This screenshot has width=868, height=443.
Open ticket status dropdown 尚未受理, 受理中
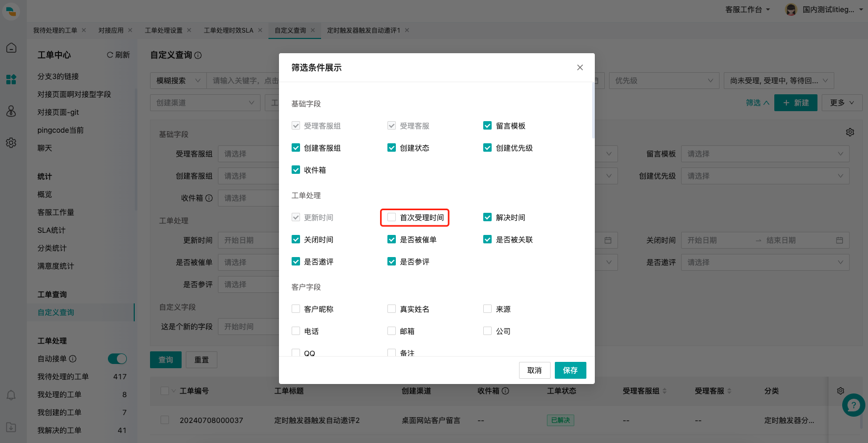779,81
